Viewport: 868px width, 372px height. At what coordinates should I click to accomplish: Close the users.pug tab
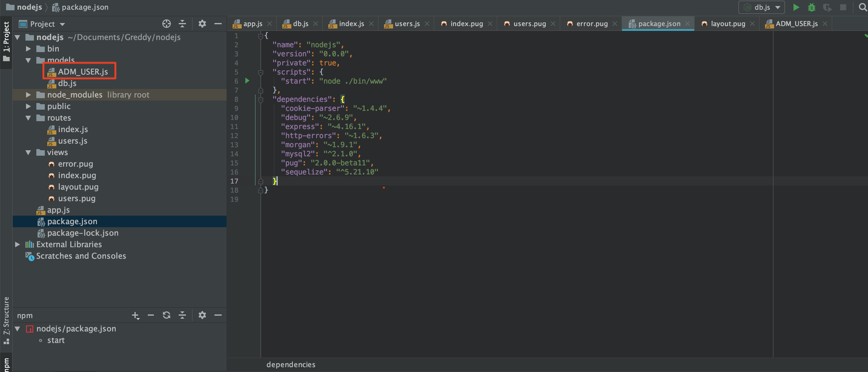tap(553, 24)
